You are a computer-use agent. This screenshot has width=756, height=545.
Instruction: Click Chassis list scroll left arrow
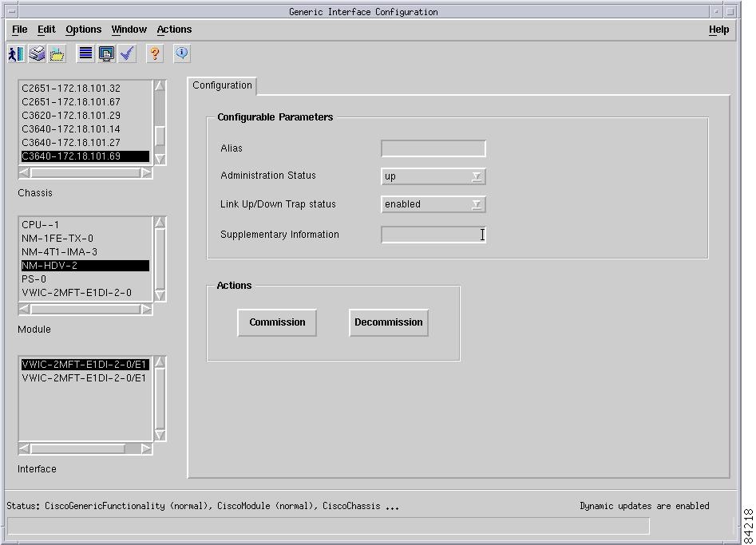coord(25,172)
